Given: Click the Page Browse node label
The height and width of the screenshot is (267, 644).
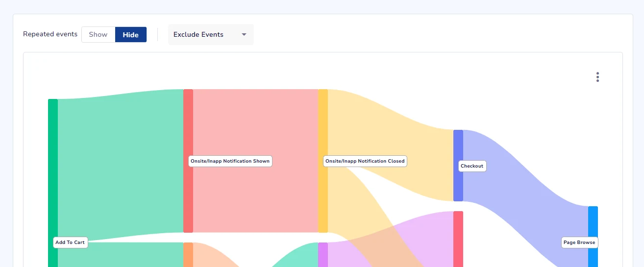Looking at the screenshot, I should pos(579,243).
